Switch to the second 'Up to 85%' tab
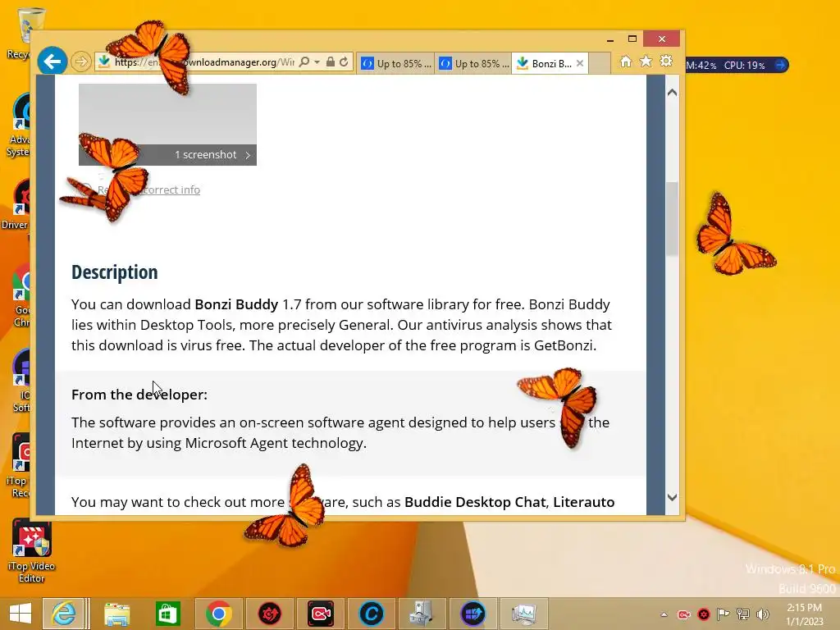This screenshot has width=840, height=630. pos(473,64)
